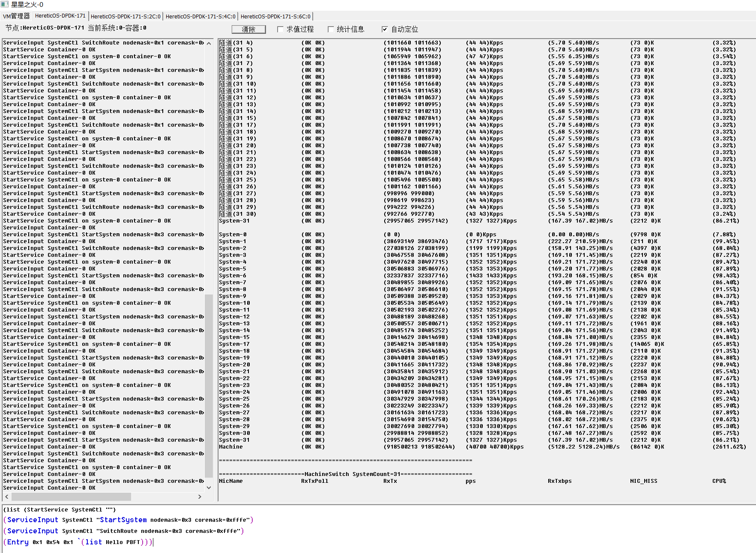The image size is (756, 553).
Task: Switch to the HereticOS-DPDK-171 tab
Action: pos(60,16)
